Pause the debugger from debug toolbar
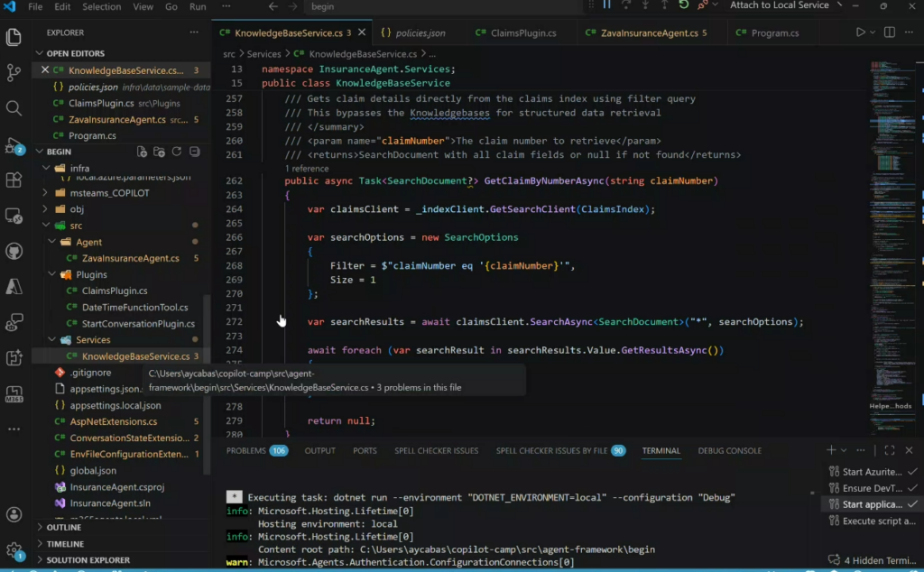 click(x=606, y=5)
